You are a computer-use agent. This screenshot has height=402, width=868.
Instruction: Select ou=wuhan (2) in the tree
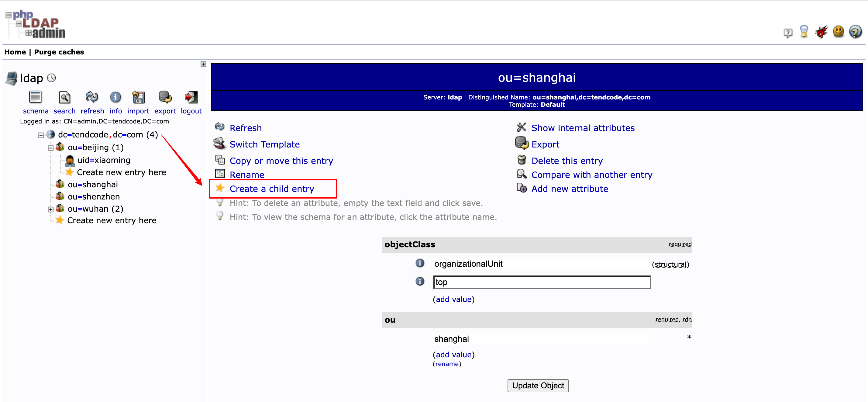click(95, 209)
